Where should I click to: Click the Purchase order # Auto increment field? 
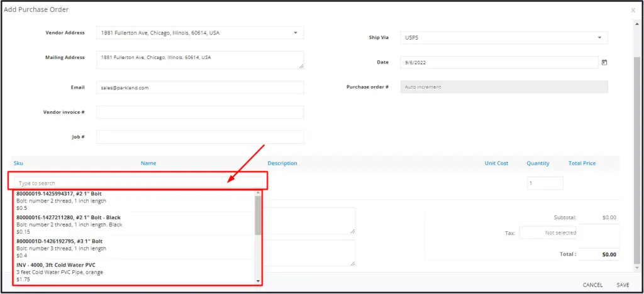pyautogui.click(x=504, y=87)
